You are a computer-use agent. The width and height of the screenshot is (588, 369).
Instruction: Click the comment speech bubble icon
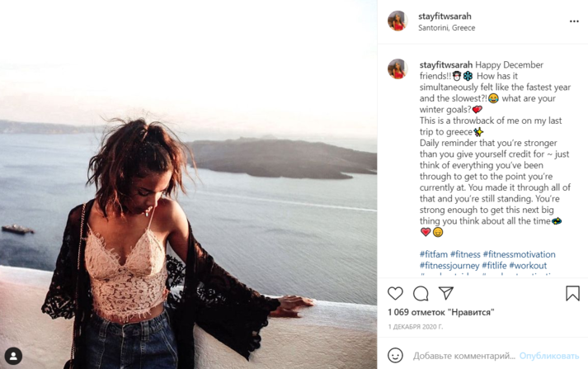pos(421,293)
